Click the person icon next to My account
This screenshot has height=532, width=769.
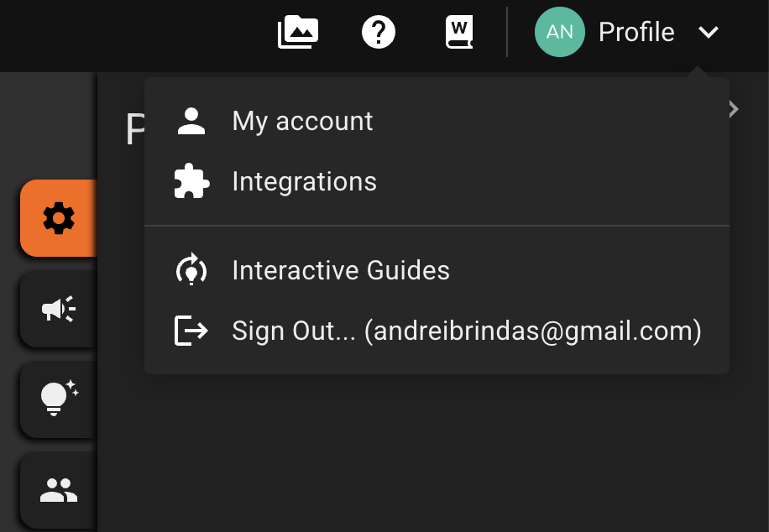192,121
